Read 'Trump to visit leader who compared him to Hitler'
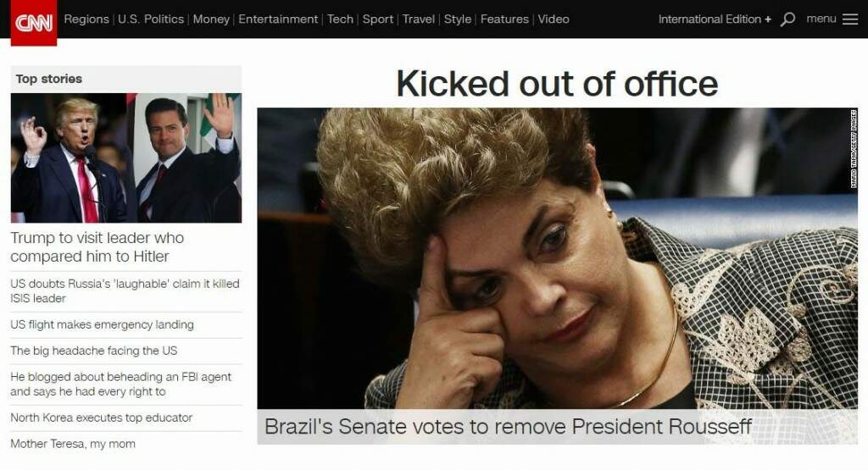868x470 pixels. (x=97, y=247)
